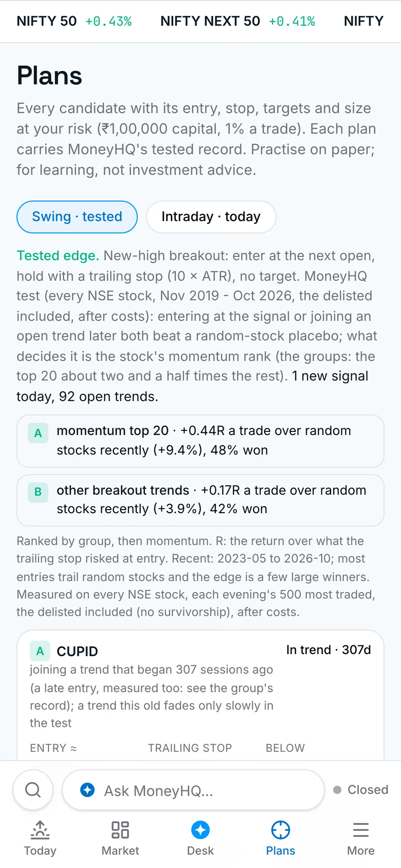Click the Closed market status indicator
401x868 pixels.
[361, 789]
